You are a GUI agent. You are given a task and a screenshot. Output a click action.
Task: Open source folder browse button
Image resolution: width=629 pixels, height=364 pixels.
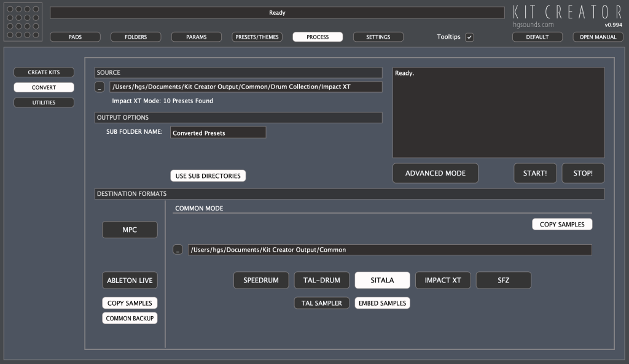click(100, 87)
